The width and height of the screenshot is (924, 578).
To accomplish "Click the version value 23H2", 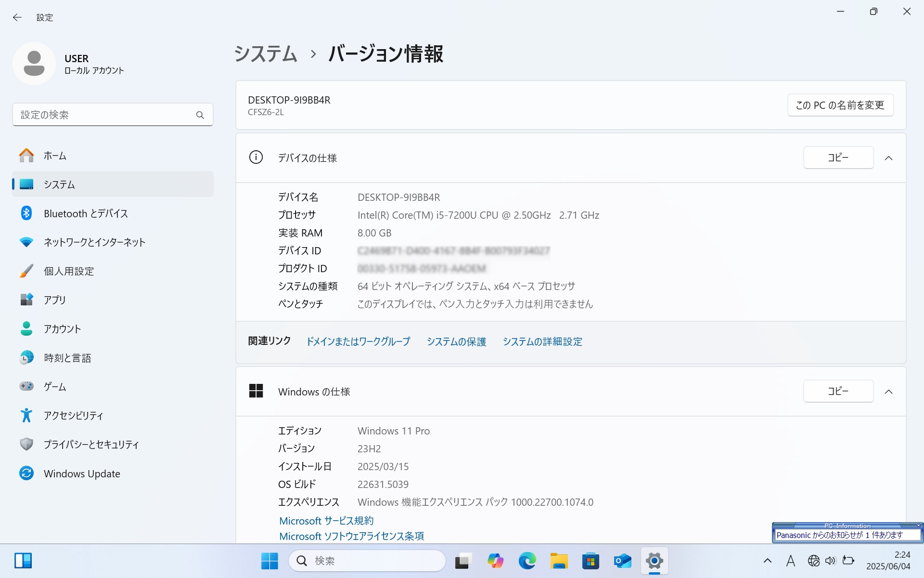I will 369,449.
